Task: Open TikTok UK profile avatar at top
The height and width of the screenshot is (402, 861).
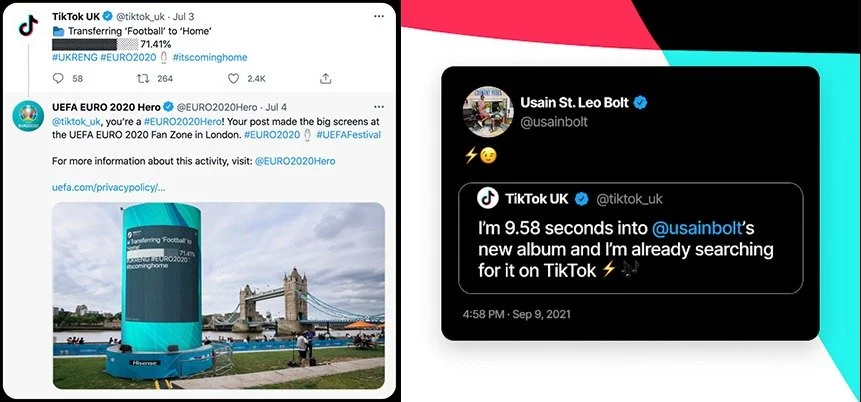Action: point(28,26)
